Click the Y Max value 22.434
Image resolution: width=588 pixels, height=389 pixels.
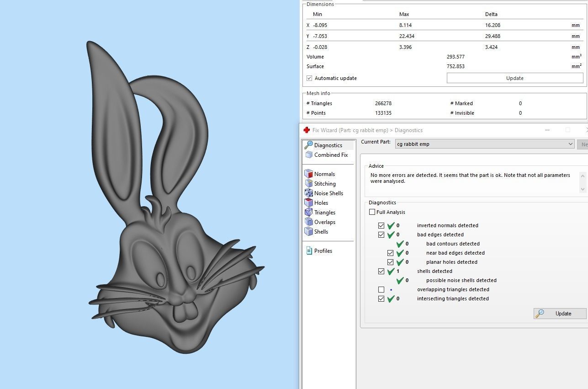pyautogui.click(x=407, y=36)
